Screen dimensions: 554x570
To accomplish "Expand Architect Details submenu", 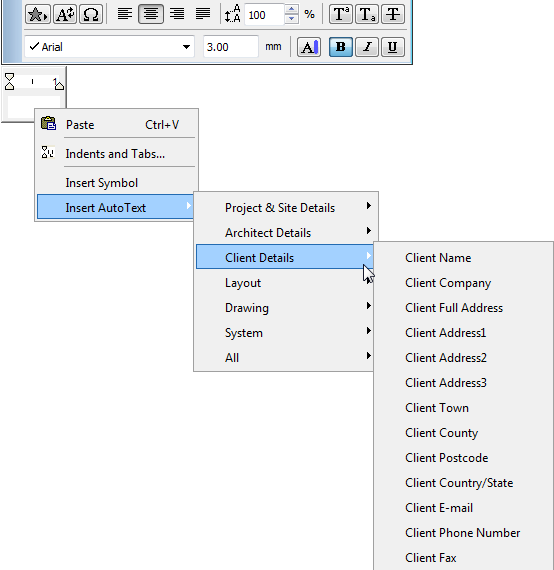I will 285,233.
